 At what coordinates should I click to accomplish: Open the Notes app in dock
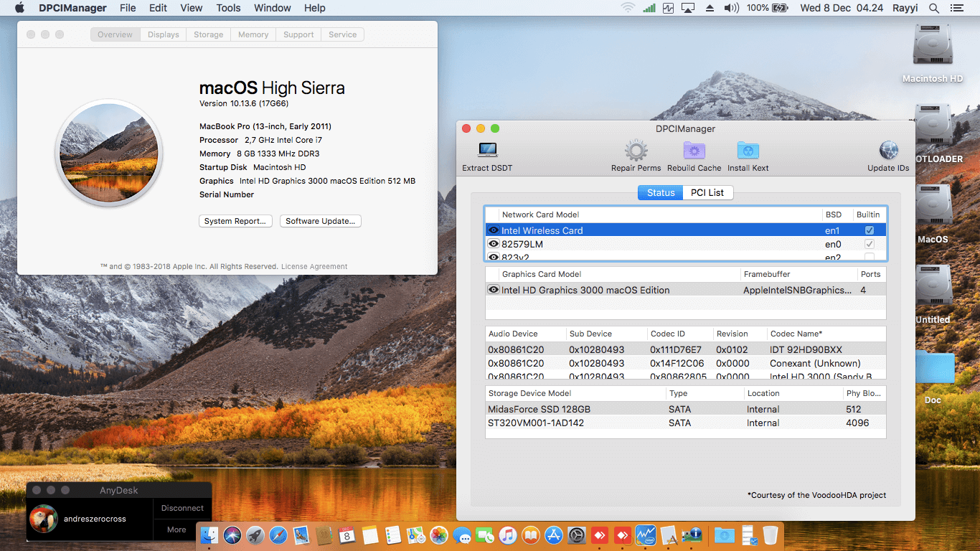370,535
